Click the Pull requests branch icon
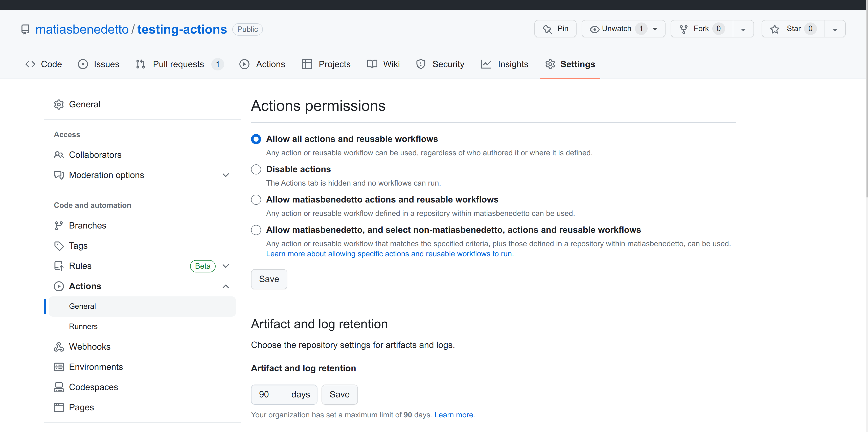The width and height of the screenshot is (868, 432). click(141, 64)
